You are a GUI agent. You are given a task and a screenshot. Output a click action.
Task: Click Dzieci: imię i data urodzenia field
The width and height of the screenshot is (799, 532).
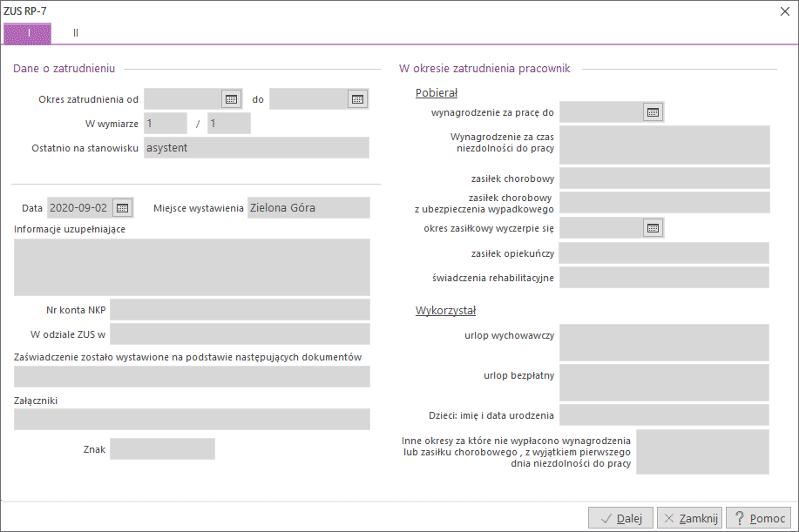tap(665, 415)
